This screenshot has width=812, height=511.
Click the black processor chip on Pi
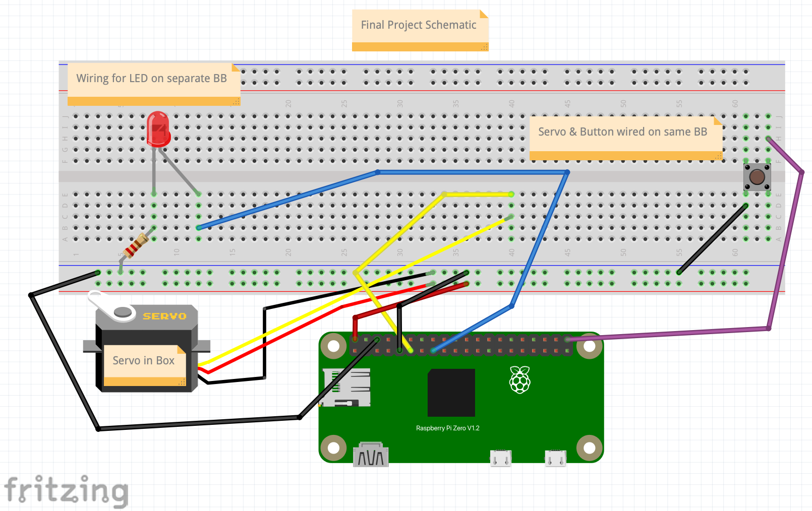coord(451,393)
